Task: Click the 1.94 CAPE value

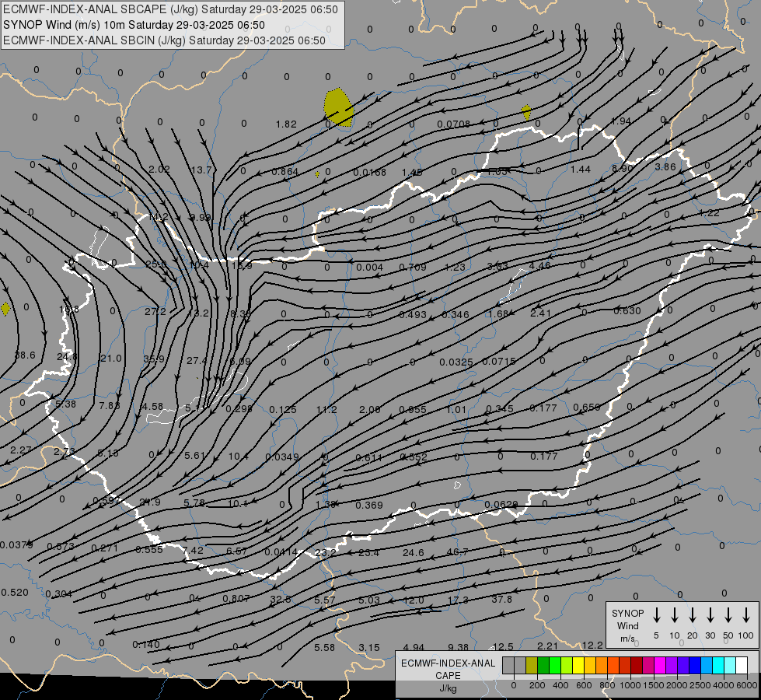Action: 621,121
